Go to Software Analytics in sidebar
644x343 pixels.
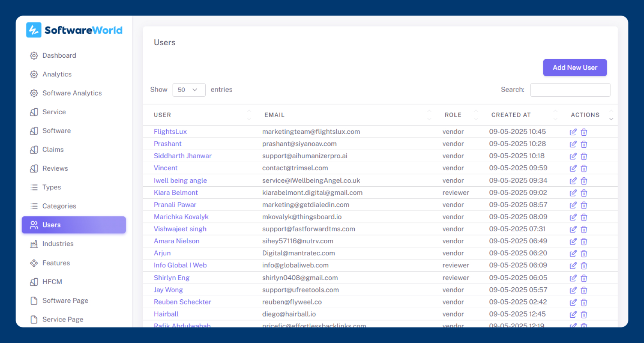72,93
